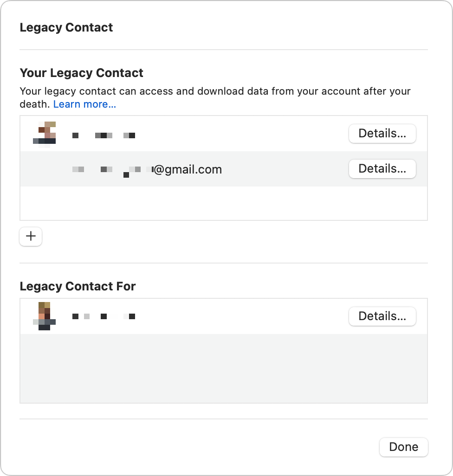Add a new legacy contact with plus button

[31, 237]
